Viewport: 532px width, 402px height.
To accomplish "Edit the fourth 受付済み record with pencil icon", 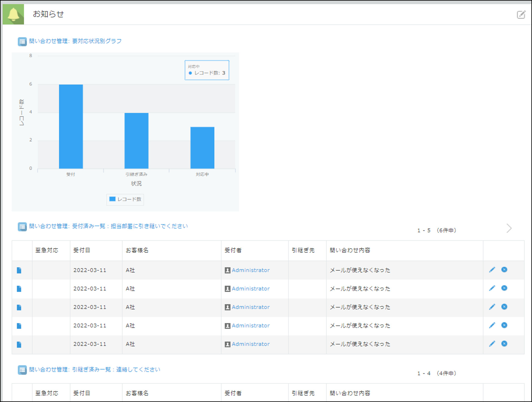I will (492, 325).
